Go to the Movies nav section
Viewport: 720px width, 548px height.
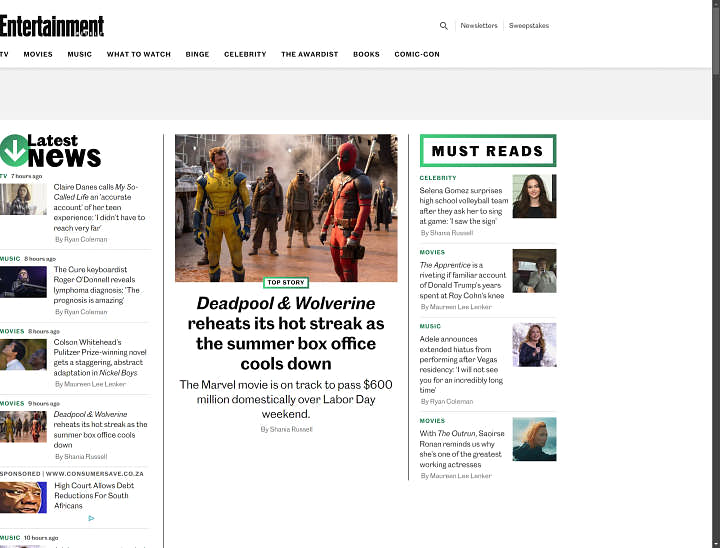click(38, 54)
